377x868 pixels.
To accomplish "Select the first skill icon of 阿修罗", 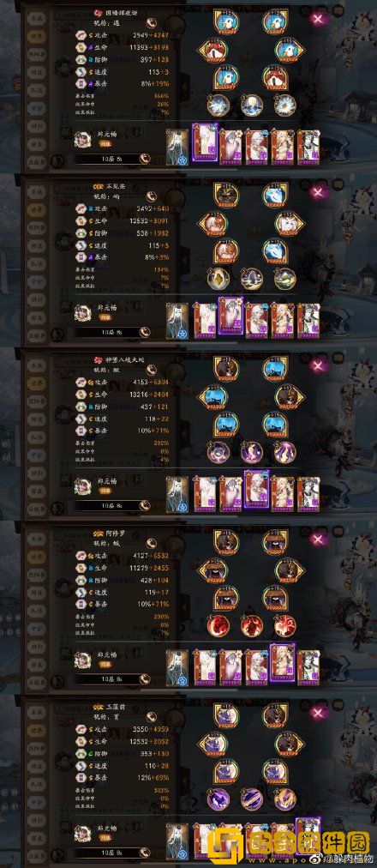I will tap(218, 625).
